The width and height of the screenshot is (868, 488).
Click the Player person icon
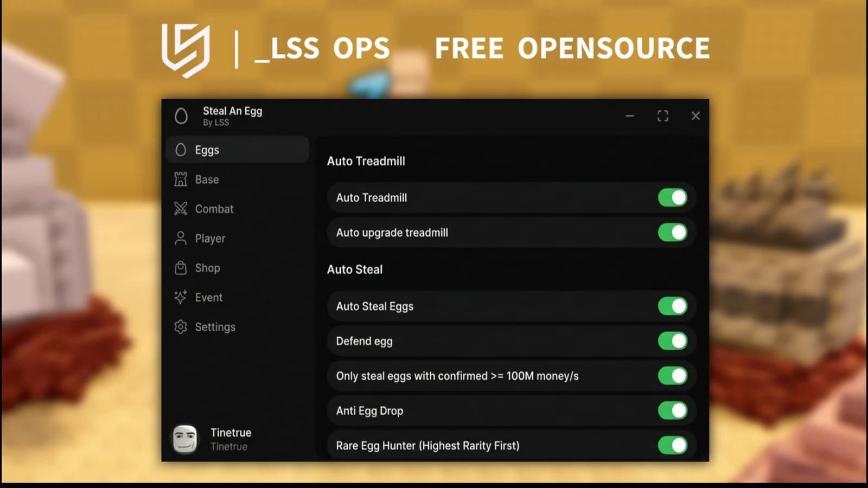(x=181, y=239)
